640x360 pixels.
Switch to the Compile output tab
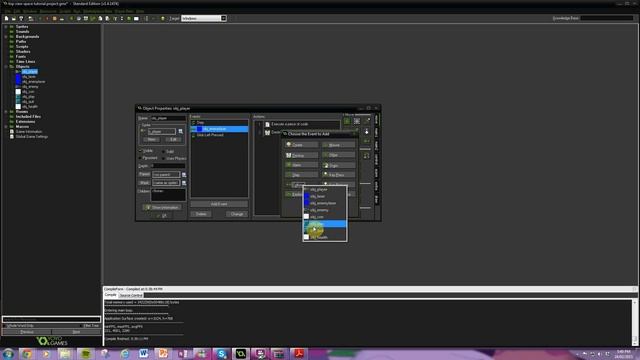coord(110,295)
